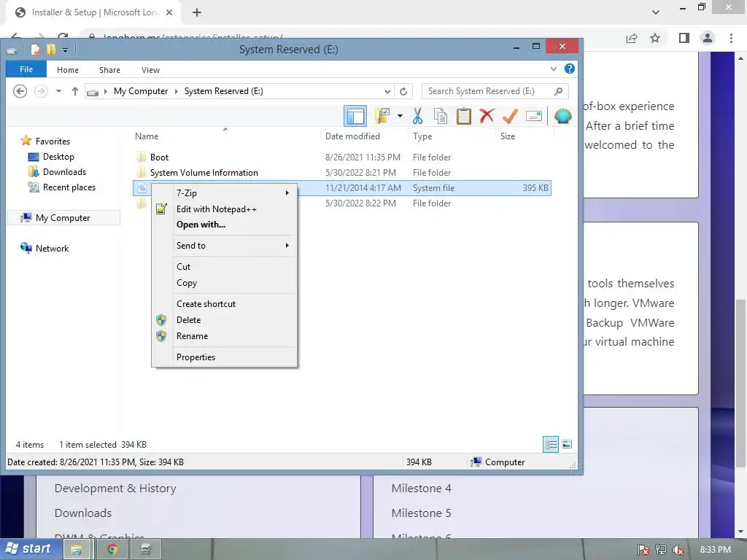Switch to the Home ribbon tab

tap(68, 70)
